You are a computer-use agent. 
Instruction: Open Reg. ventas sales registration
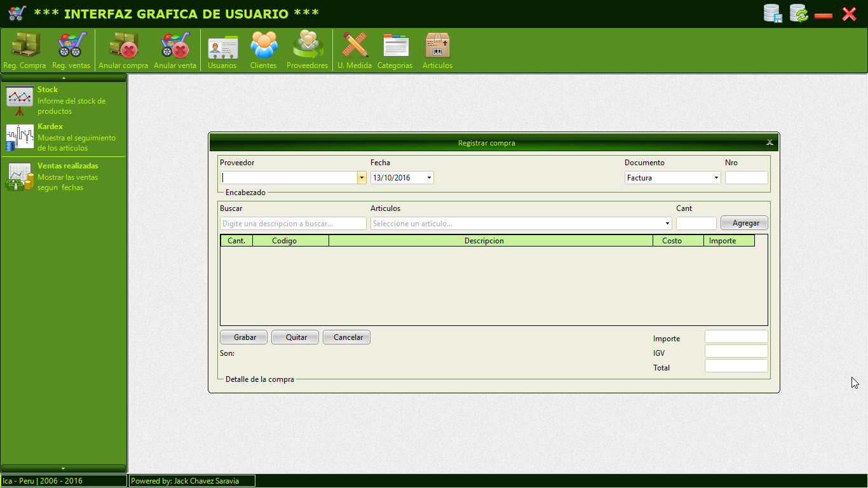click(x=71, y=50)
